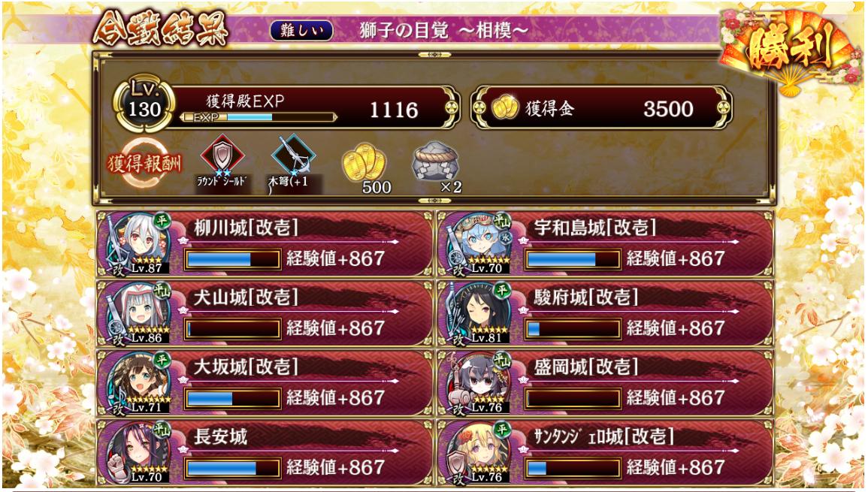
Task: Click the player EXP progress bar
Action: [259, 117]
